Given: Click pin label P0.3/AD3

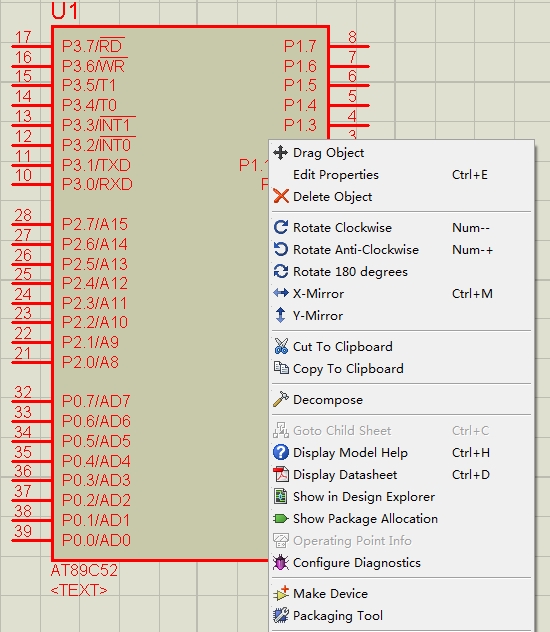Looking at the screenshot, I should 96,480.
